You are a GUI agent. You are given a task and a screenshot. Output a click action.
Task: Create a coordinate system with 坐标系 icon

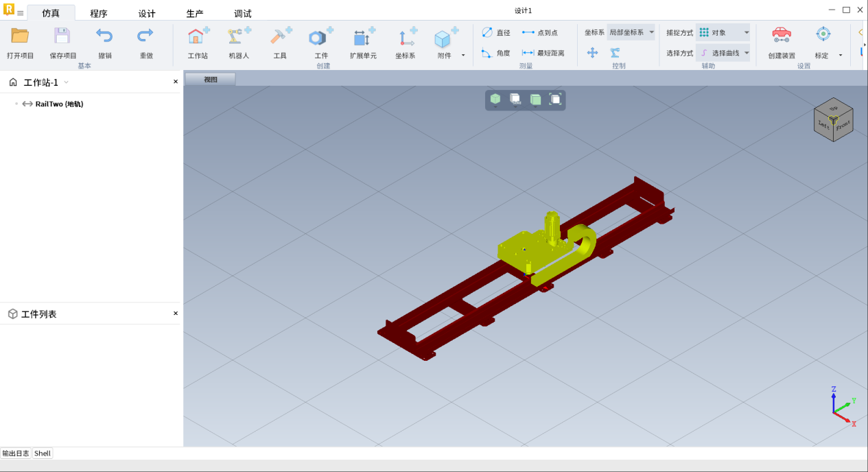tap(406, 37)
